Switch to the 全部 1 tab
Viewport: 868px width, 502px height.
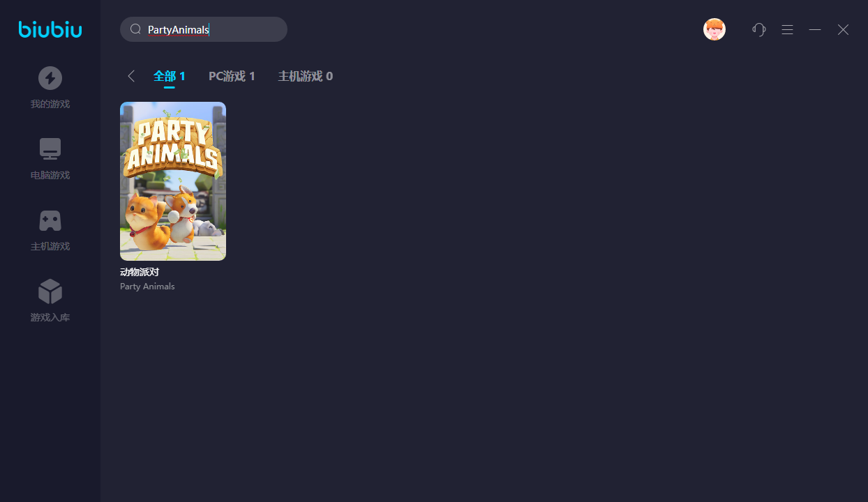(170, 76)
